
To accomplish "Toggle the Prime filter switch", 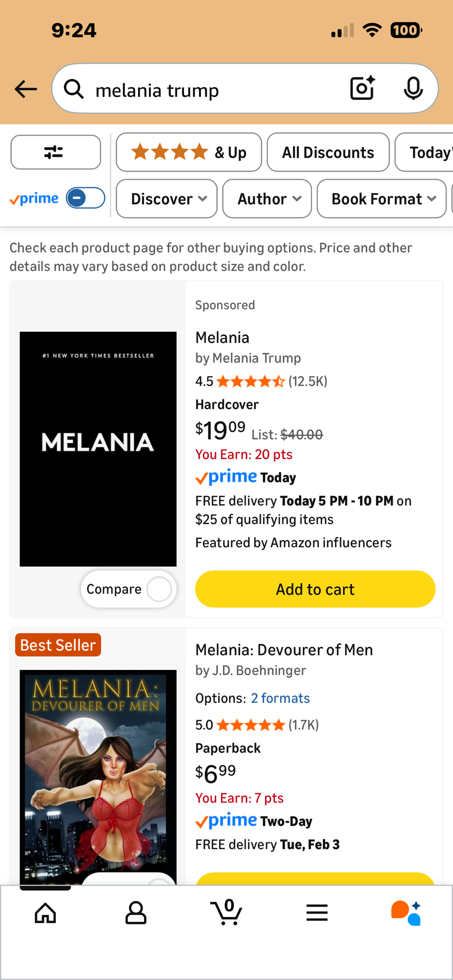I will pyautogui.click(x=85, y=198).
